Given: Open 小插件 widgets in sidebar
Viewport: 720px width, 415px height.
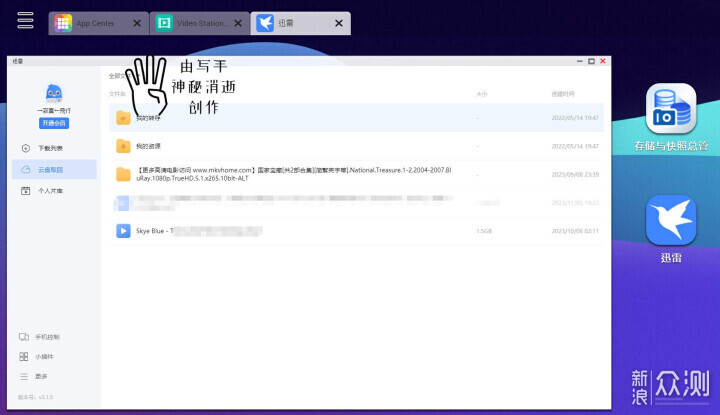Looking at the screenshot, I should pos(37,357).
